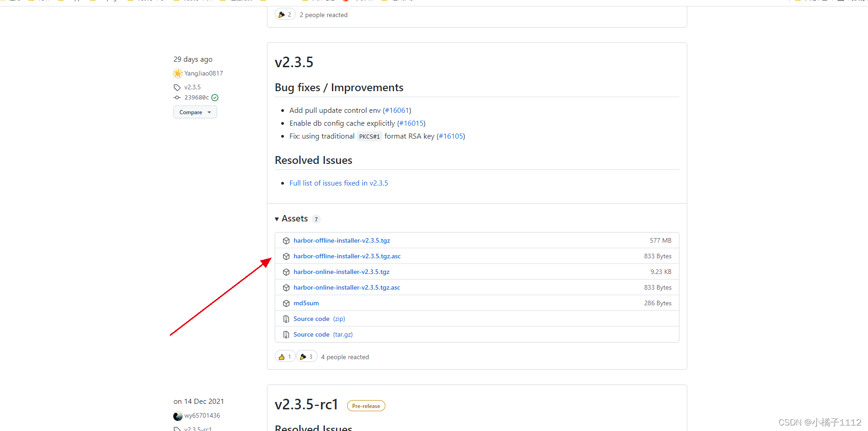Open pull request #16061
Image resolution: width=868 pixels, height=431 pixels.
click(x=397, y=111)
